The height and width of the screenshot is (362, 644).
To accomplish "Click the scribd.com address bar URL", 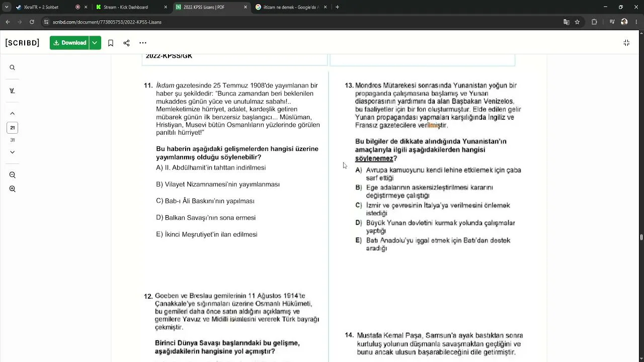I will point(107,22).
